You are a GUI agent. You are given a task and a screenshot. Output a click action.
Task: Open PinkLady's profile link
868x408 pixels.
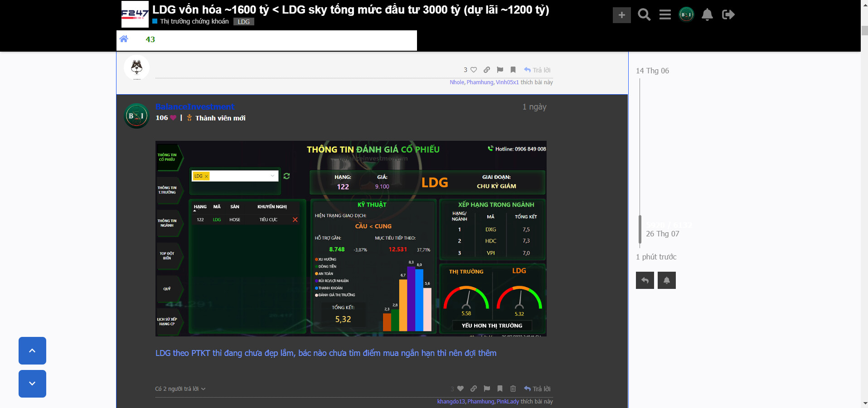[x=508, y=402]
